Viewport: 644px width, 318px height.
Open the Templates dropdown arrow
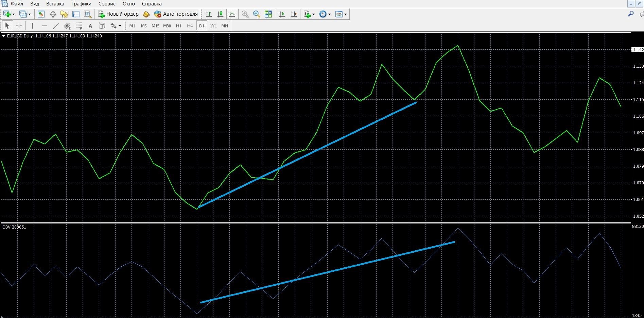tap(345, 14)
